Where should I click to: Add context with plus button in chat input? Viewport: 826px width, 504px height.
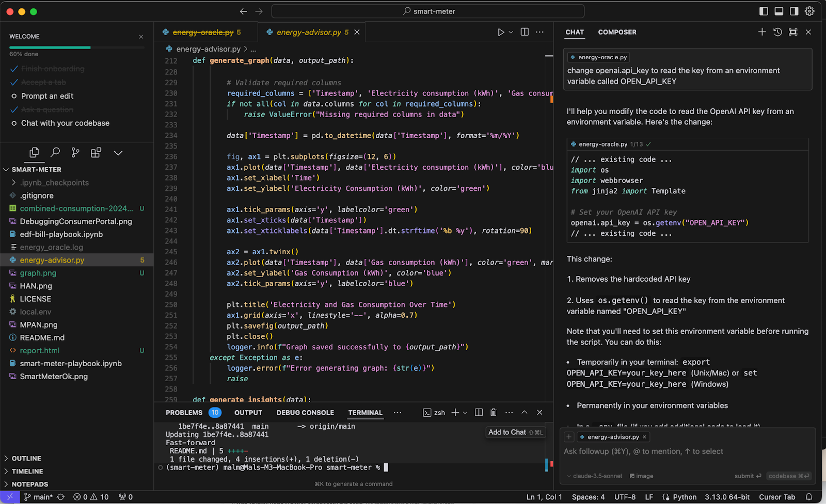pos(569,437)
